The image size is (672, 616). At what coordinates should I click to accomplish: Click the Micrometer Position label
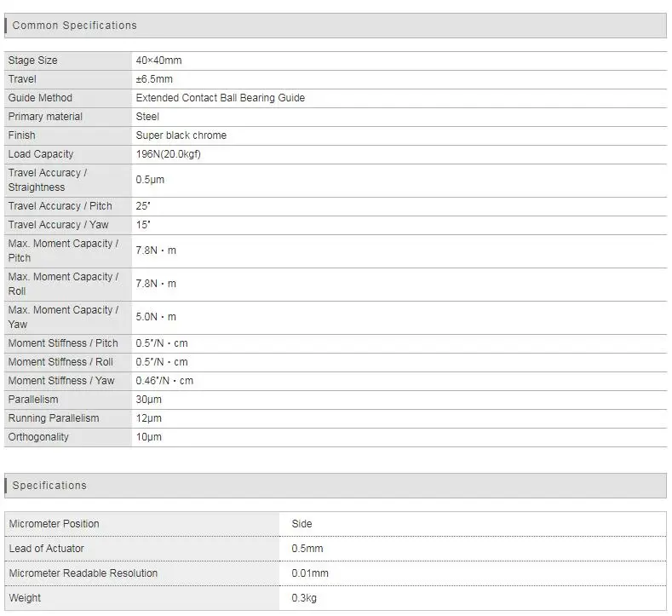point(54,524)
